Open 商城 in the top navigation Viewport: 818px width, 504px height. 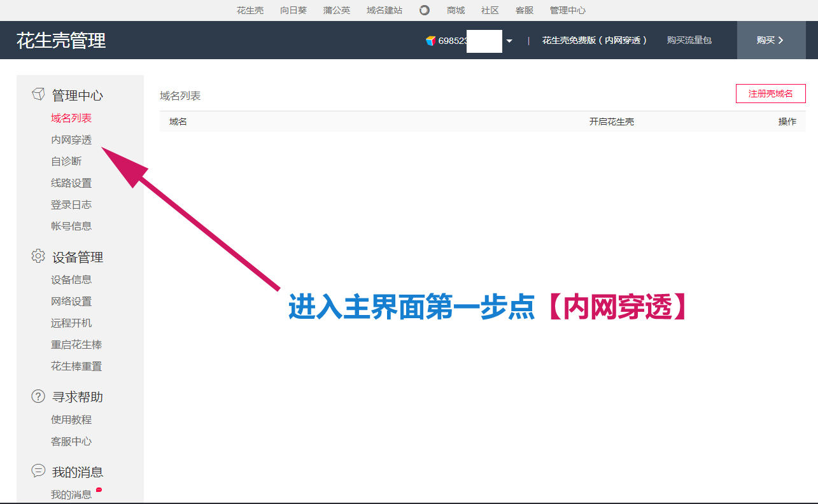(x=456, y=10)
